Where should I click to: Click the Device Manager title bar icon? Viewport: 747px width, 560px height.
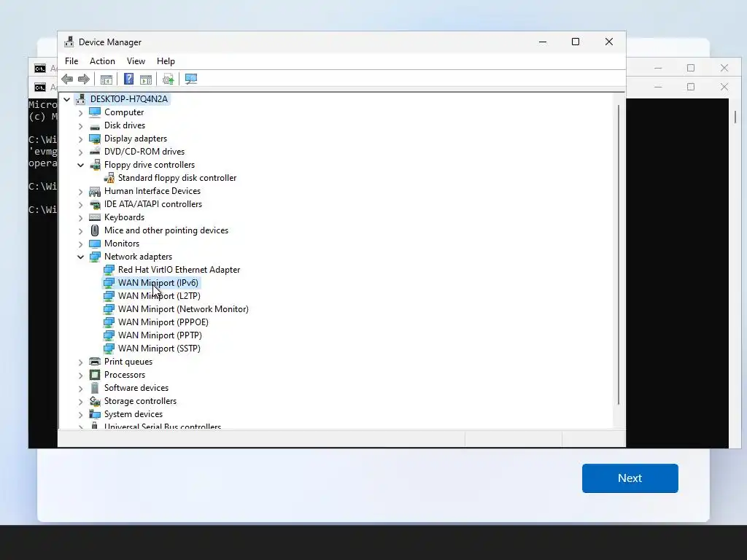pos(69,42)
